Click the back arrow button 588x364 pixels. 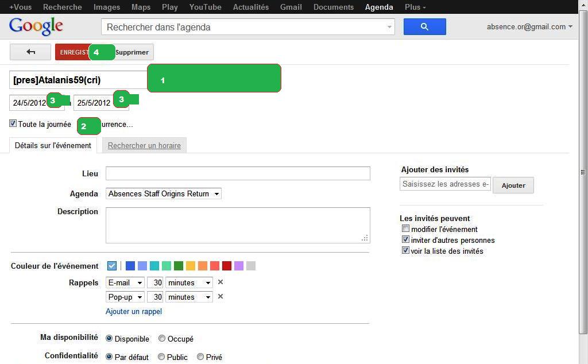point(30,52)
